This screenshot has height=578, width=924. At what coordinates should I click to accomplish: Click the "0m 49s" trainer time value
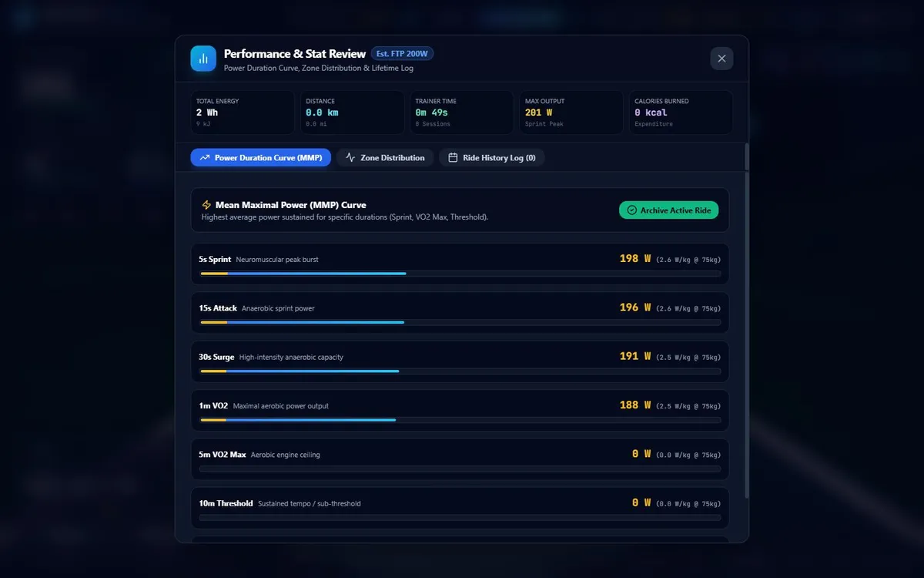431,113
